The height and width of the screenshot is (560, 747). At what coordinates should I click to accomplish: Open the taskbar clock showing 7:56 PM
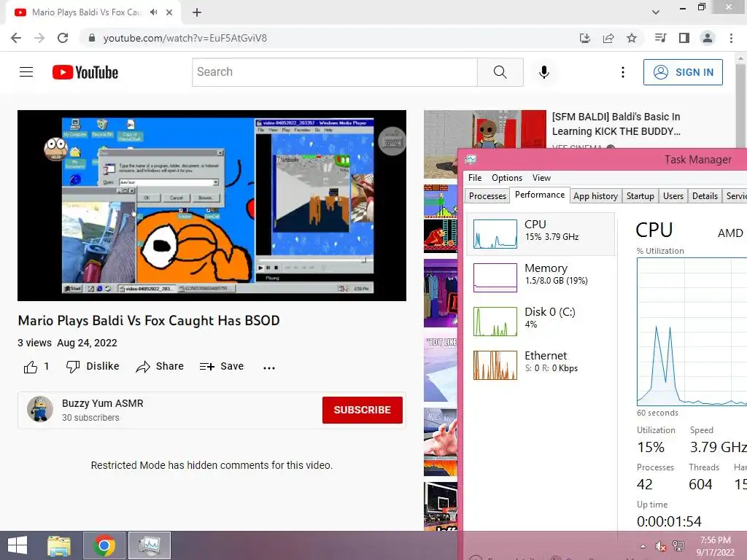click(x=715, y=545)
